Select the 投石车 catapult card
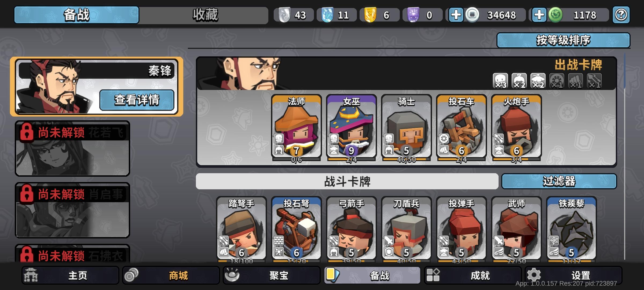 coord(461,128)
